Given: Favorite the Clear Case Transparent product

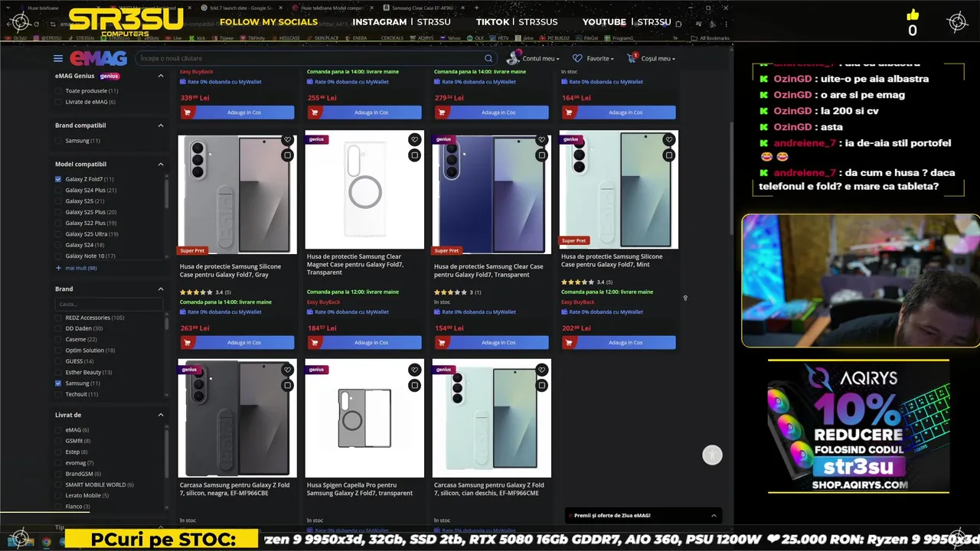Looking at the screenshot, I should (x=541, y=140).
